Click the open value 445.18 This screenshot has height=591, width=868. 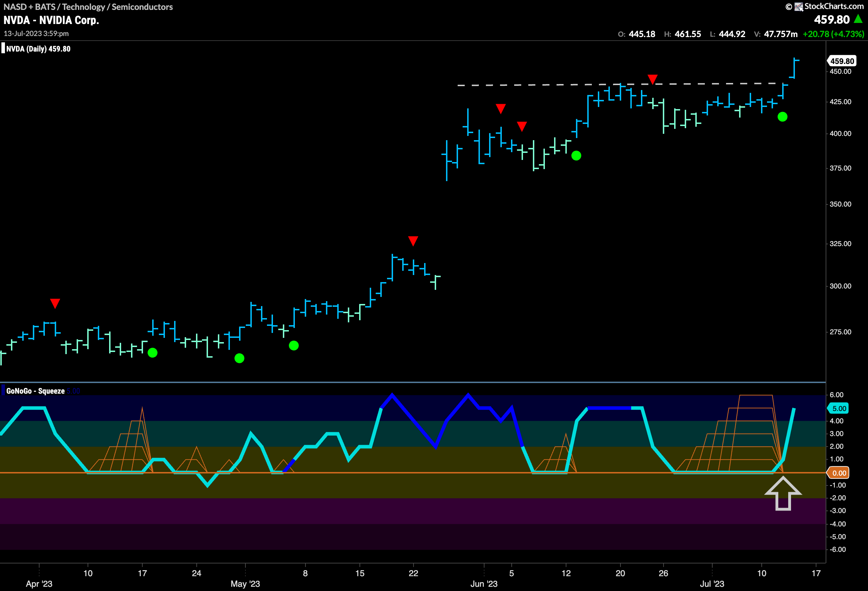pos(642,34)
